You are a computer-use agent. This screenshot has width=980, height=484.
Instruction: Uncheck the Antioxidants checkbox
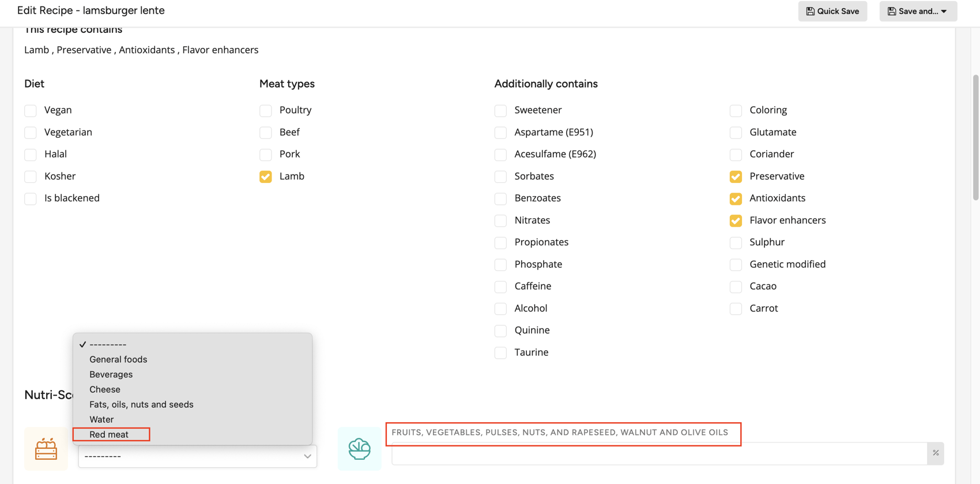pyautogui.click(x=736, y=198)
